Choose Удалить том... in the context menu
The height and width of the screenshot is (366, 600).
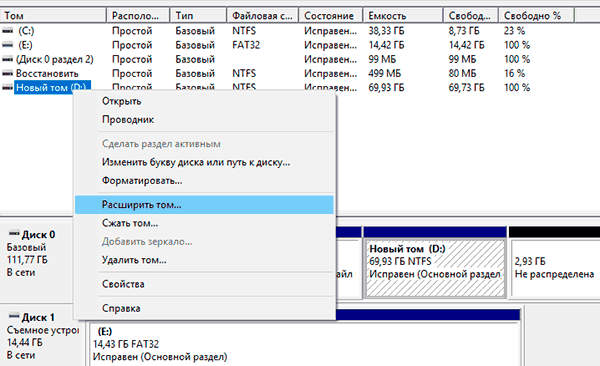204,260
